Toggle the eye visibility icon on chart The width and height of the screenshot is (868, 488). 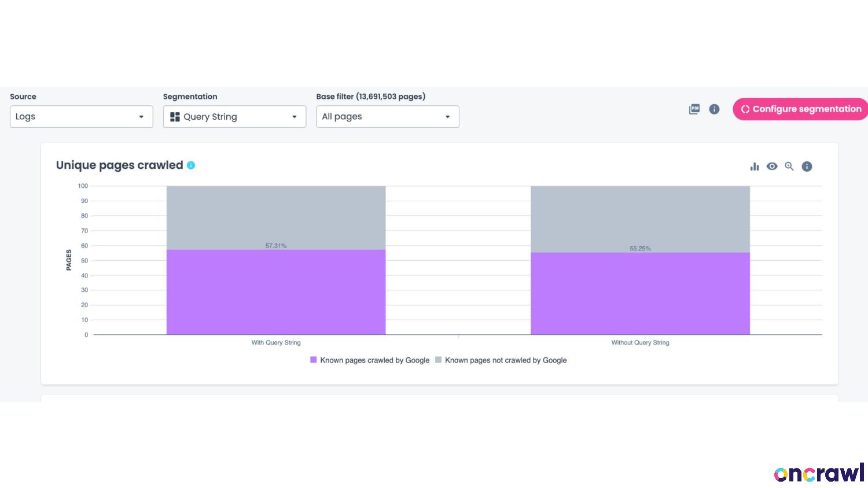tap(772, 167)
